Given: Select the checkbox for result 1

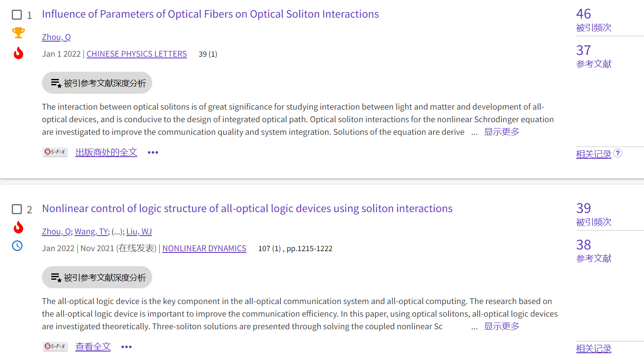Looking at the screenshot, I should (17, 15).
